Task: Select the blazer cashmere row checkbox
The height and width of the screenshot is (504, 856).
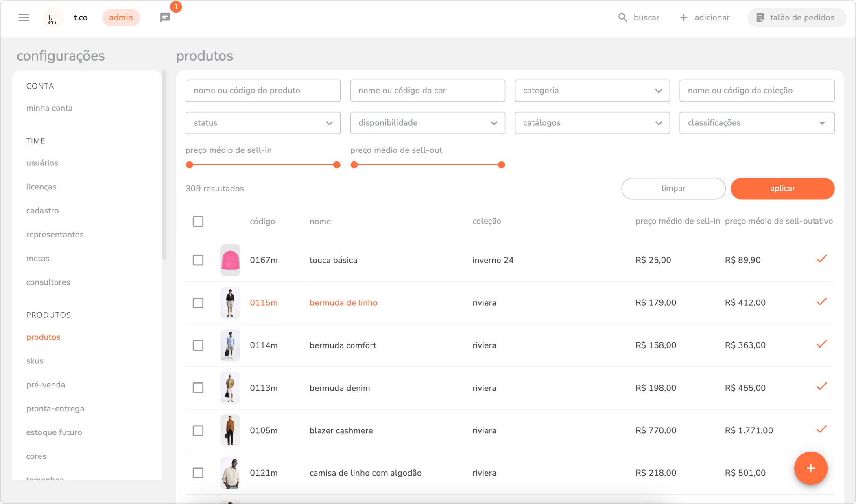Action: (x=198, y=430)
